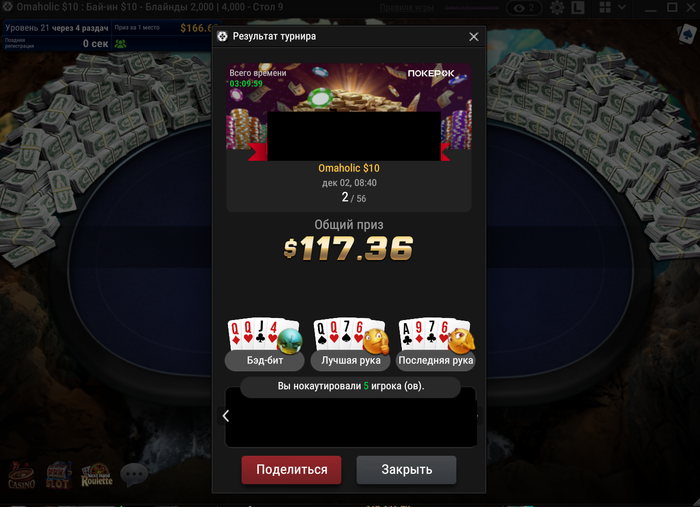Launch the Slot machine icon
The height and width of the screenshot is (507, 700).
tap(58, 475)
